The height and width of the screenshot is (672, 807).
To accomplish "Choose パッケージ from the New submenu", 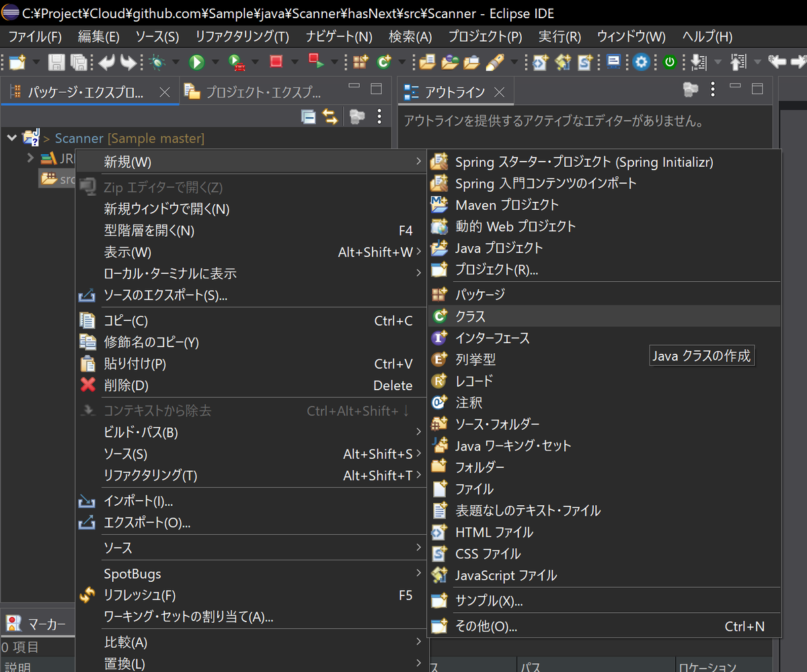I will tap(604, 294).
